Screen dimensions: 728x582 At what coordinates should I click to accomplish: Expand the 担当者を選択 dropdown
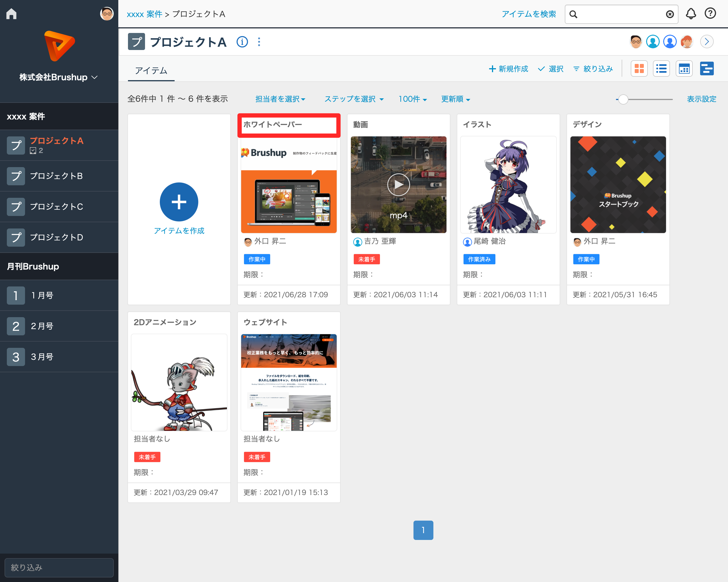[280, 99]
